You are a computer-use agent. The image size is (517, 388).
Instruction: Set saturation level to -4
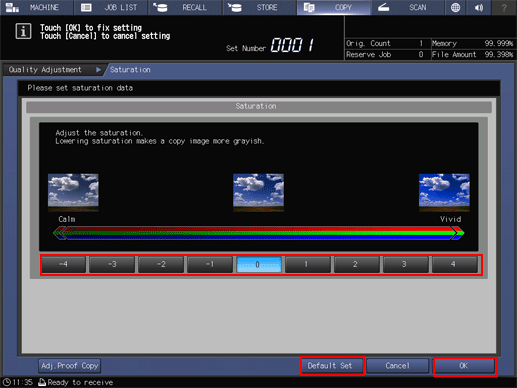(x=63, y=264)
